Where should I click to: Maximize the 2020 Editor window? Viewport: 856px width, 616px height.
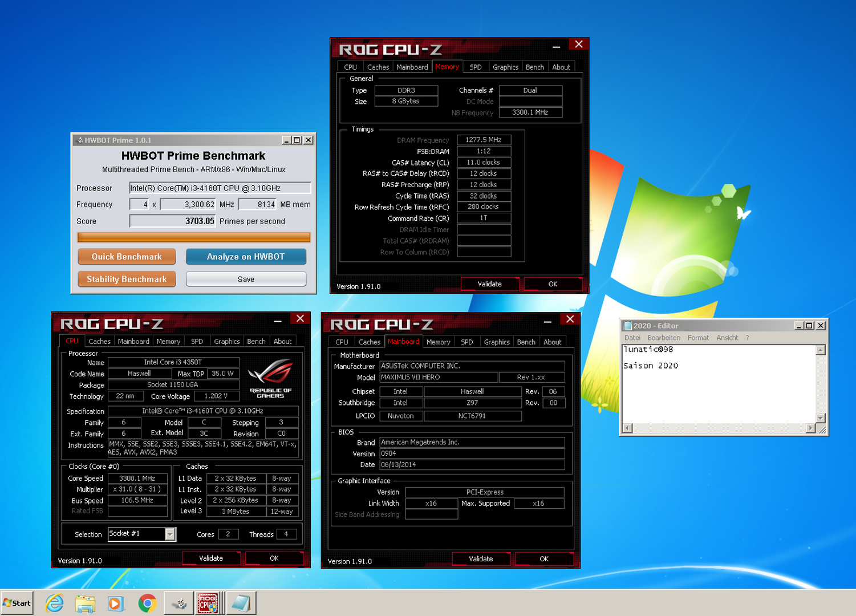click(809, 326)
